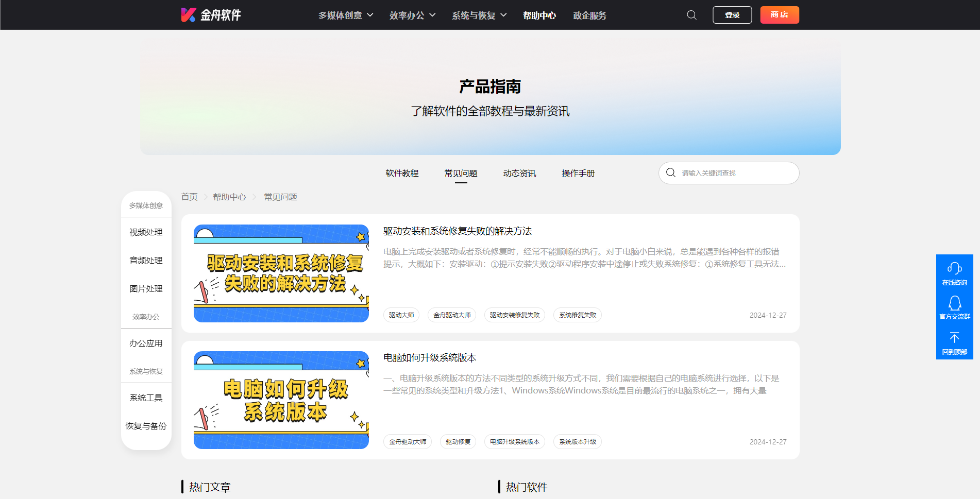Click the 热门软件 section heading

pos(527,487)
